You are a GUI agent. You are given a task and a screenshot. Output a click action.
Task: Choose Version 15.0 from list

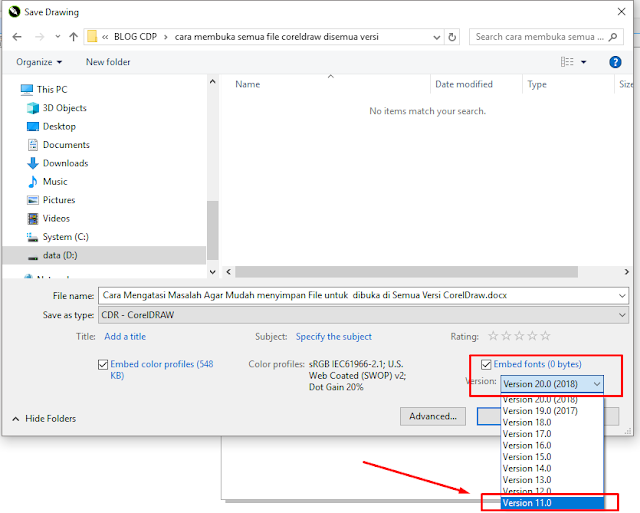(552, 457)
